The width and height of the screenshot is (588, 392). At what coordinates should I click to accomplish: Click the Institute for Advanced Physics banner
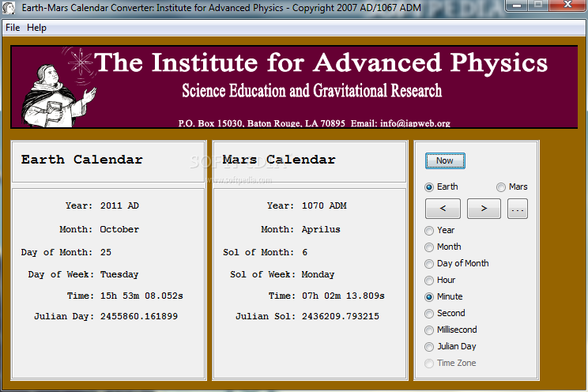click(294, 87)
